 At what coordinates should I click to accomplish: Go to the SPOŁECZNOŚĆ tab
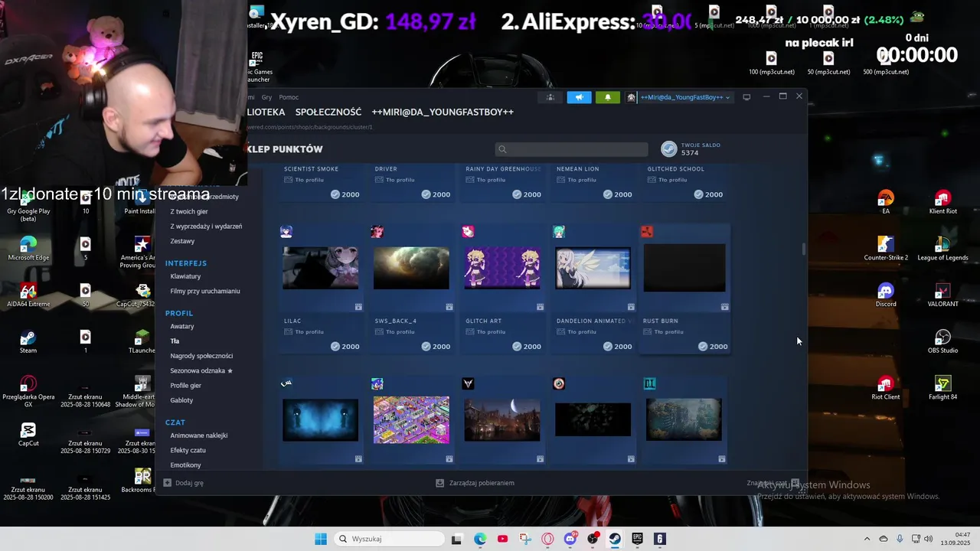[x=328, y=112]
